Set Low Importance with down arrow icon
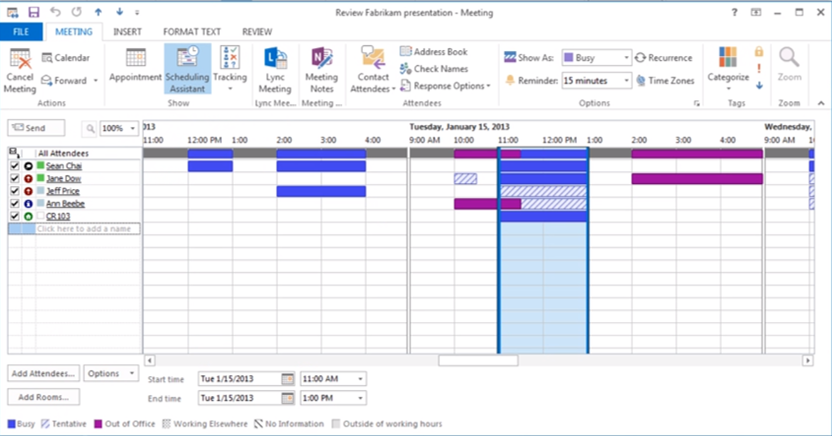Image resolution: width=832 pixels, height=436 pixels. click(x=759, y=85)
